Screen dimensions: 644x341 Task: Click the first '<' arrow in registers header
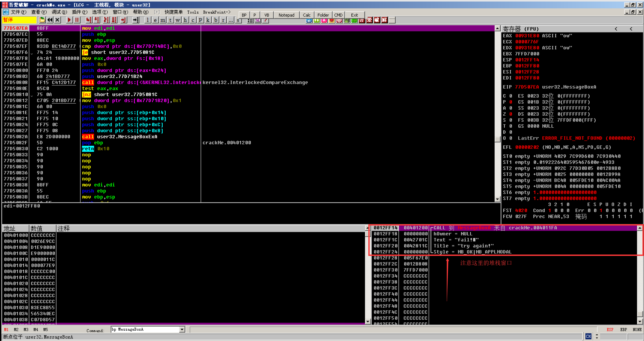[x=616, y=29]
